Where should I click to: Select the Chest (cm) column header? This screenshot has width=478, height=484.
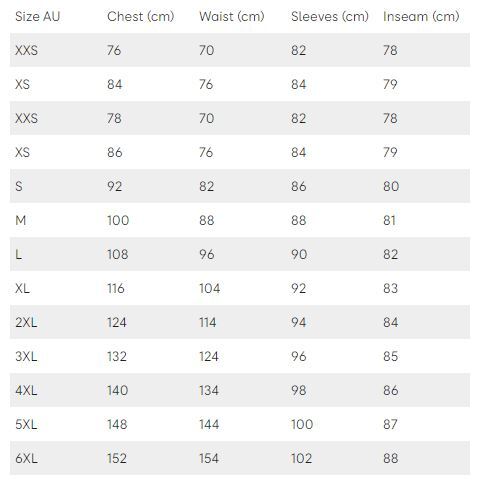140,16
